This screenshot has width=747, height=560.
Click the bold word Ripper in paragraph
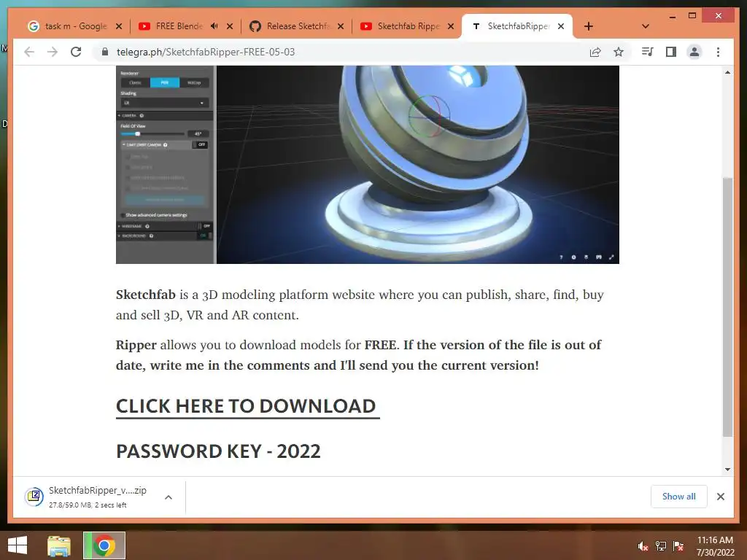[136, 345]
